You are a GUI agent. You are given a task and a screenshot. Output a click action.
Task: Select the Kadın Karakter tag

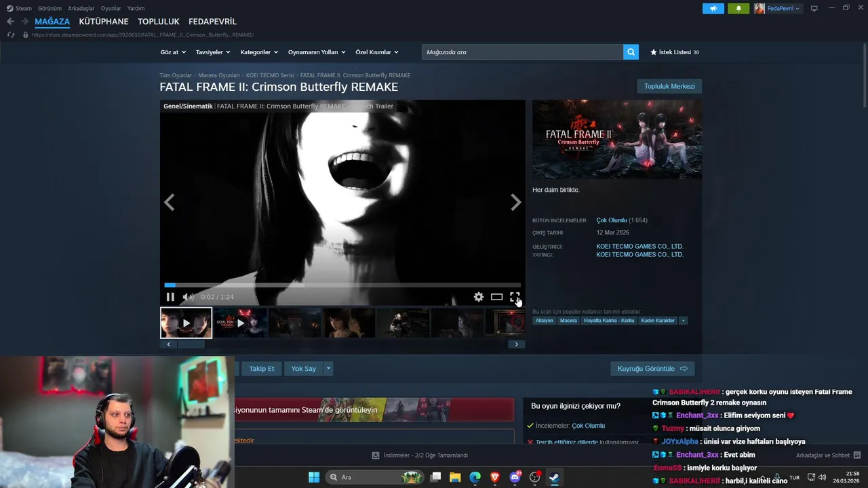[x=658, y=321]
